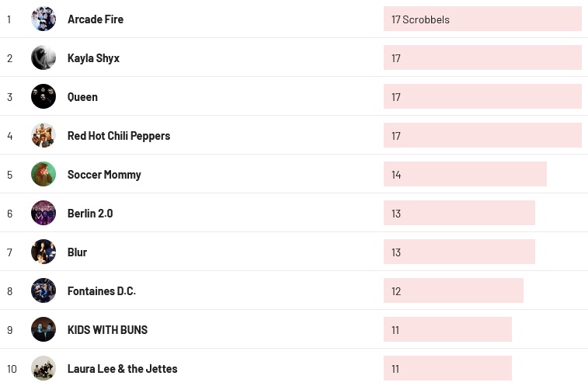Viewport: 588px width, 386px height.
Task: Open KIDS WITH BUNS artist link
Action: 107,330
